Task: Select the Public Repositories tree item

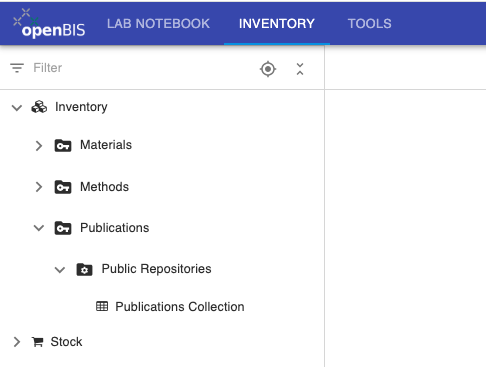Action: (x=156, y=269)
